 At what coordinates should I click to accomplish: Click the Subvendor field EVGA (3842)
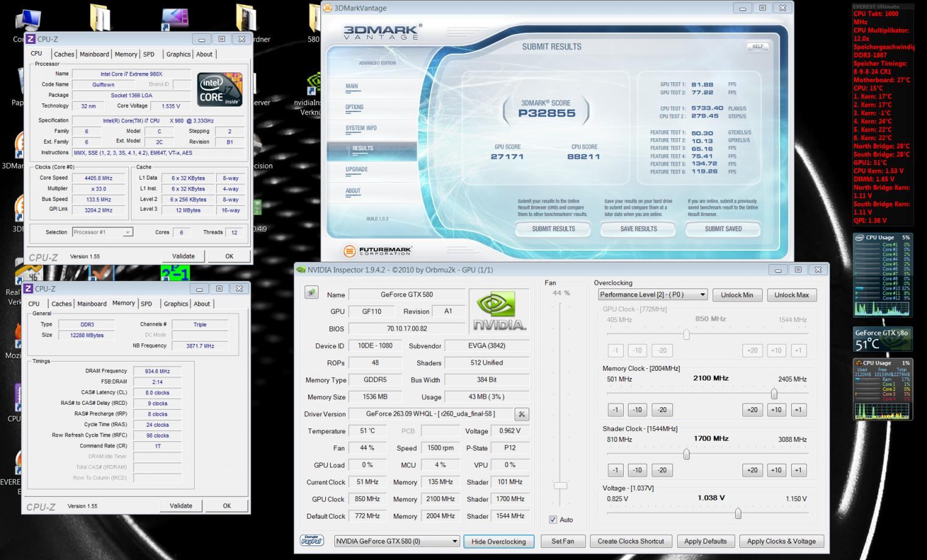tap(487, 346)
